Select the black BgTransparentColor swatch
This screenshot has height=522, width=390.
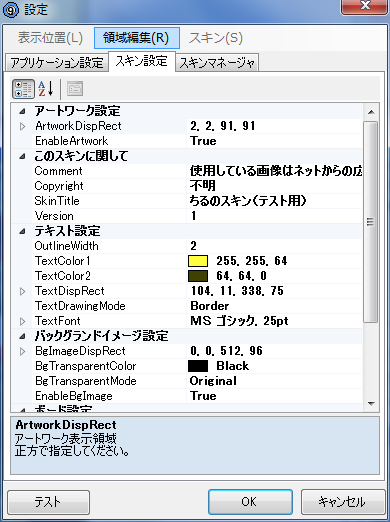click(x=198, y=366)
